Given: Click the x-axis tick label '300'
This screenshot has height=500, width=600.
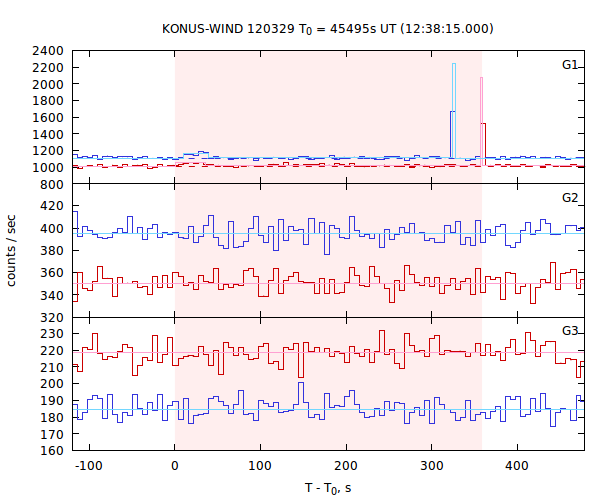Looking at the screenshot, I should coord(432,466).
